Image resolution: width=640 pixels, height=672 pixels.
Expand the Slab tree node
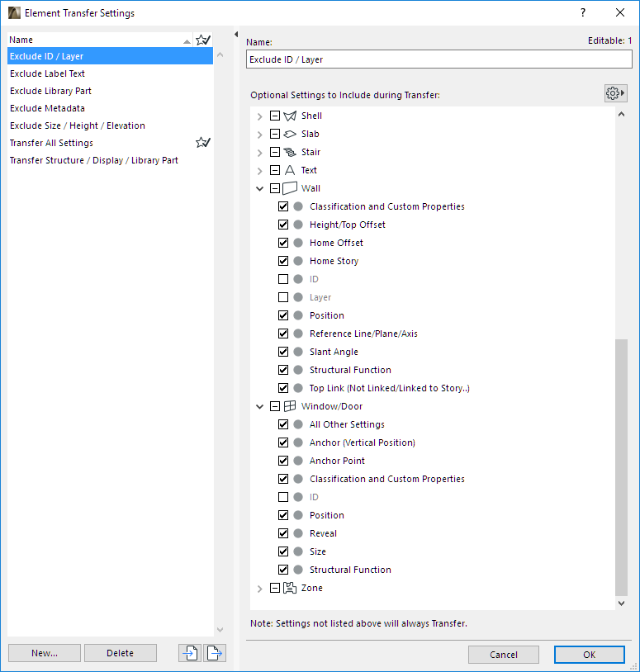tap(260, 135)
